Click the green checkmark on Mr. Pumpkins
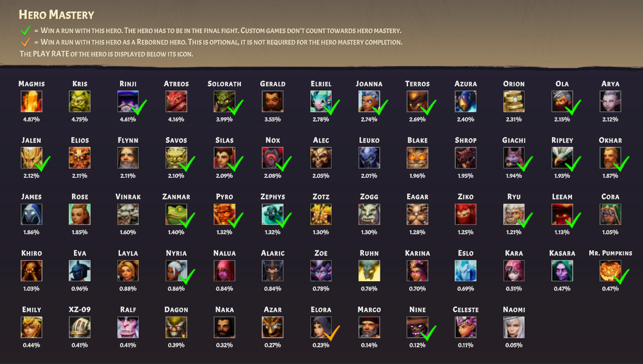The height and width of the screenshot is (364, 643). [621, 277]
